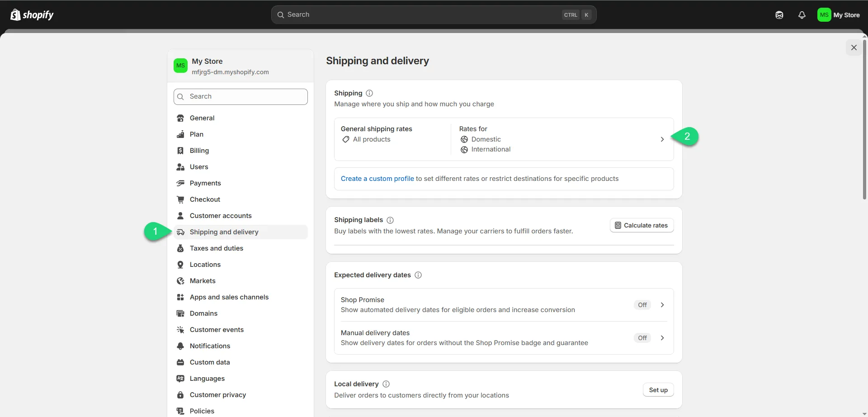Go to Markets settings page
The height and width of the screenshot is (417, 868).
tap(202, 281)
